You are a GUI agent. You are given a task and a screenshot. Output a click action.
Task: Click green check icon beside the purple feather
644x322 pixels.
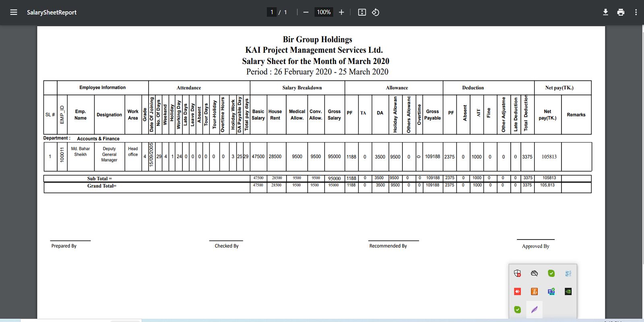518,310
